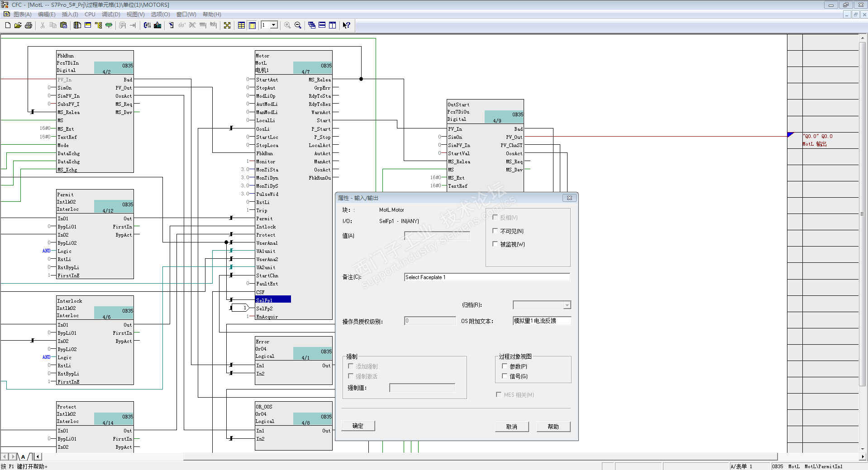Click the New chart icon
The image size is (868, 470).
(x=8, y=25)
